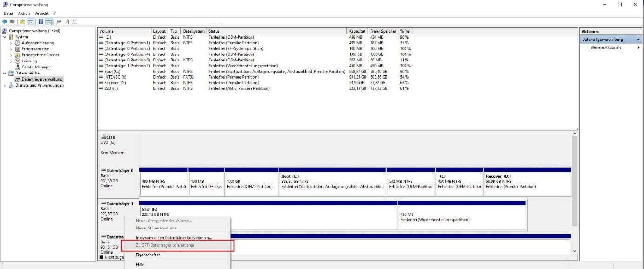644x269 pixels.
Task: Click the drive icon of SSD (F:) row
Action: coord(101,88)
